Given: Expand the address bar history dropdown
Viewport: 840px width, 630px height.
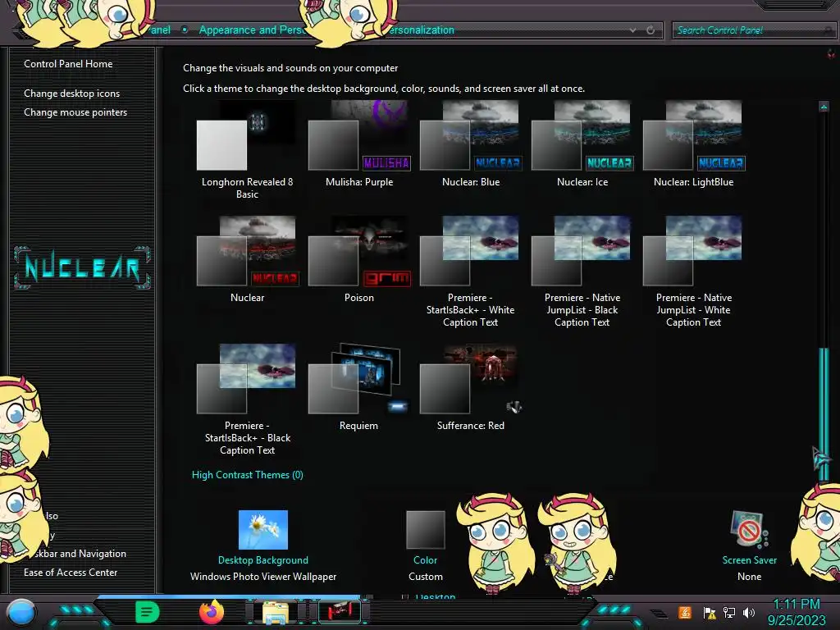Looking at the screenshot, I should tap(633, 30).
